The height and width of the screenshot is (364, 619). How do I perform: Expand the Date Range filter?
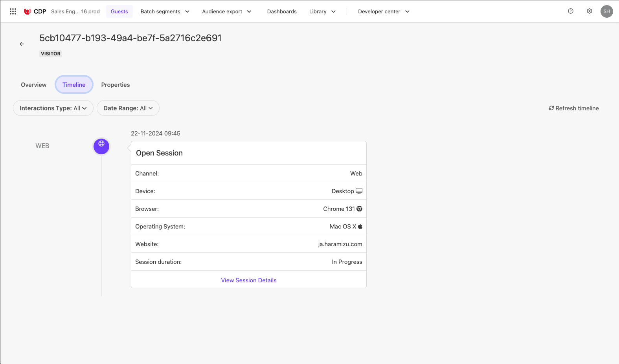[x=128, y=108]
